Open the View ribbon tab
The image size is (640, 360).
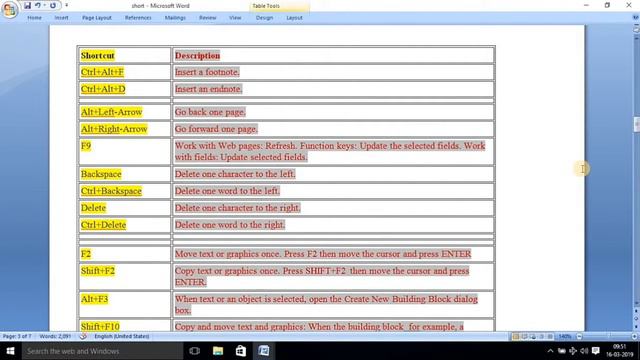click(235, 18)
